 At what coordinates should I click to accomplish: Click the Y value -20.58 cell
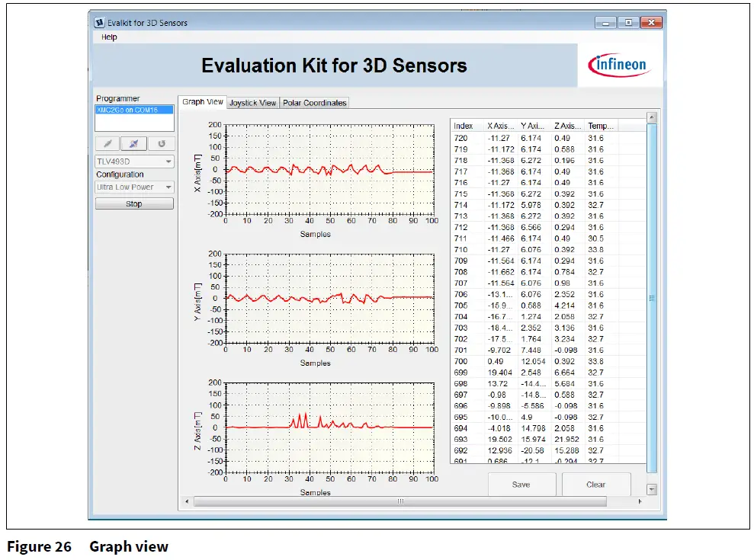pos(532,450)
